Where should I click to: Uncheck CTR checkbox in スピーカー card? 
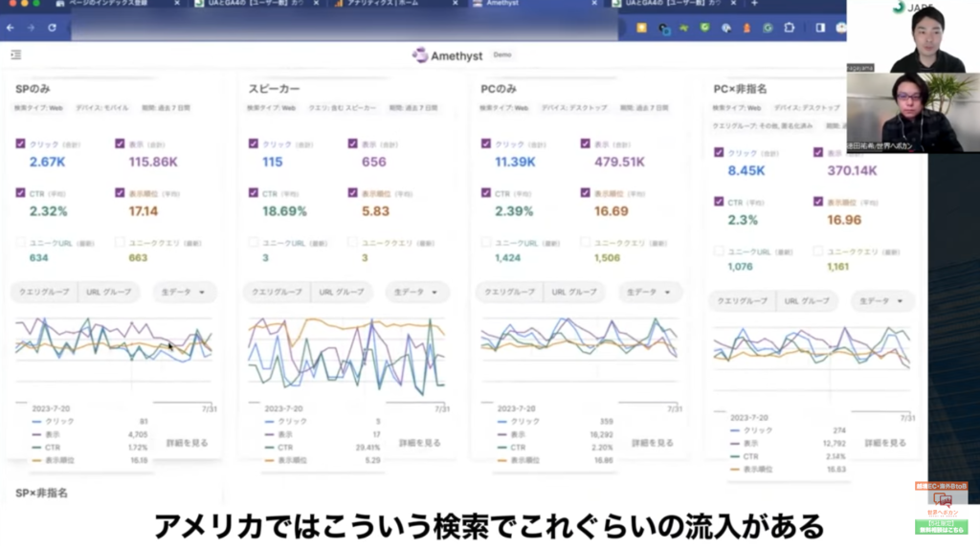coord(253,193)
